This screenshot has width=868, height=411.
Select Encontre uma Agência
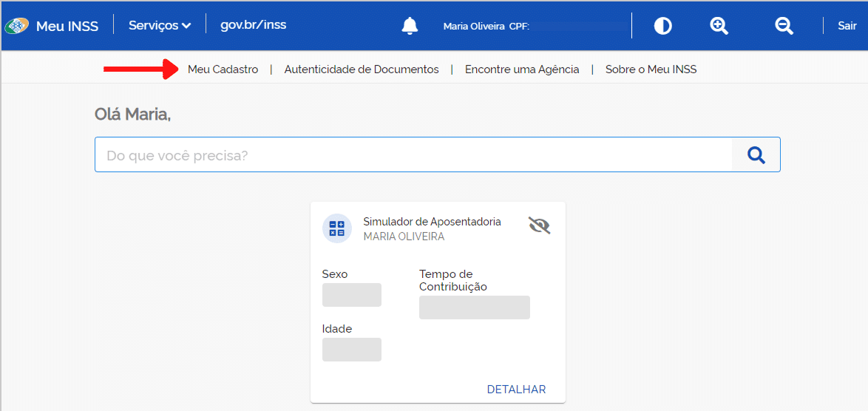click(x=522, y=69)
